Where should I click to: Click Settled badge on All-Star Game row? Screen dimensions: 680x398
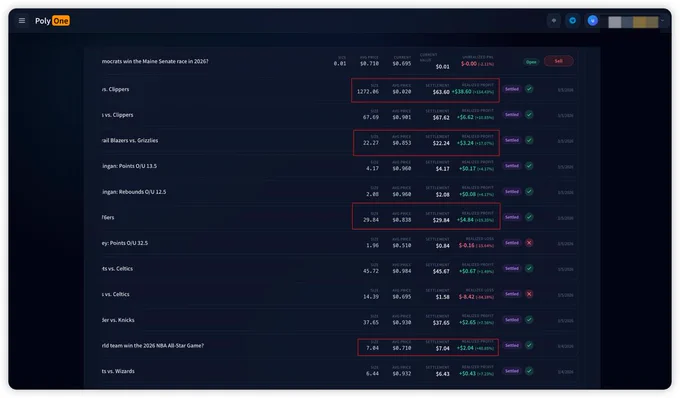point(512,345)
